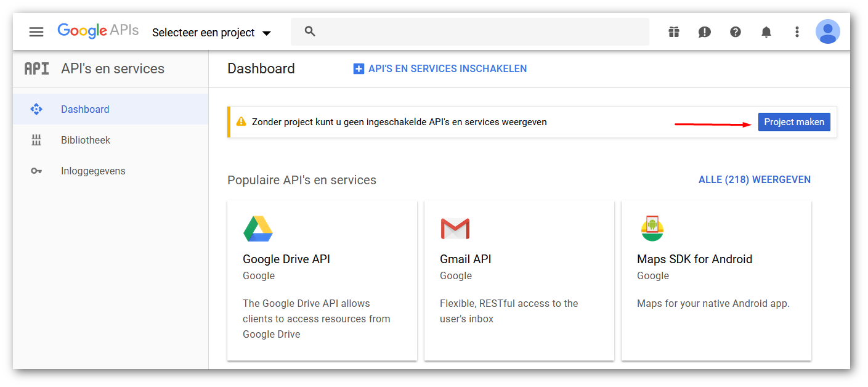This screenshot has height=387, width=868.
Task: Open the hamburger navigation menu
Action: click(36, 32)
